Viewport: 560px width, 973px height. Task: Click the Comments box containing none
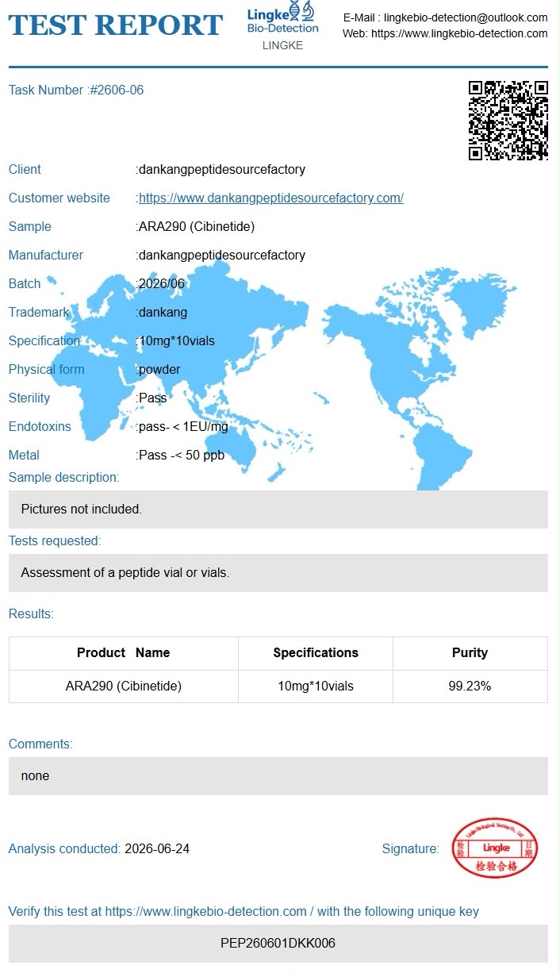(x=278, y=776)
